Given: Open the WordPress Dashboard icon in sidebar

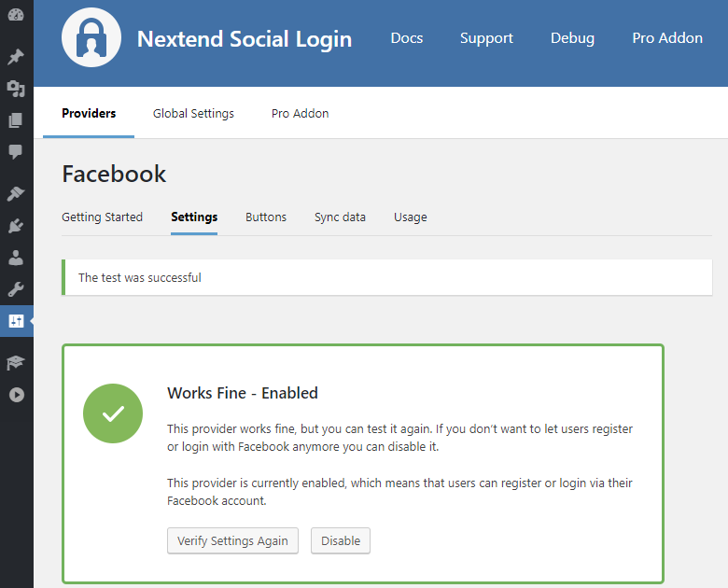Looking at the screenshot, I should (x=16, y=16).
